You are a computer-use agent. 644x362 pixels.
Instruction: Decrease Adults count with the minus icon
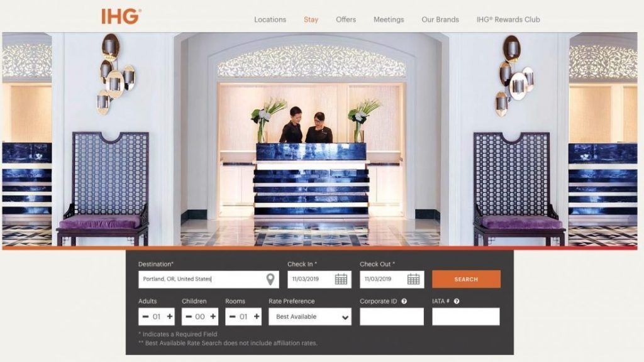pos(144,316)
